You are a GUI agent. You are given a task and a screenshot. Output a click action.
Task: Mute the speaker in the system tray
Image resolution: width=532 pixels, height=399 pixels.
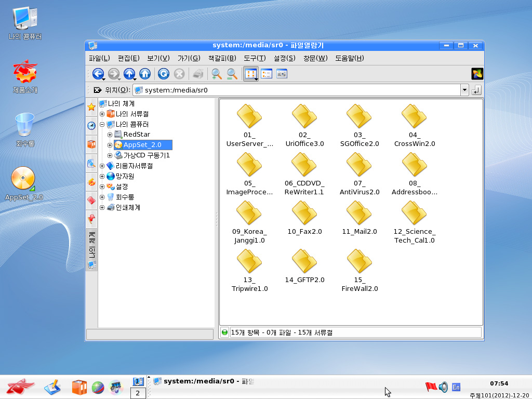[x=443, y=387]
